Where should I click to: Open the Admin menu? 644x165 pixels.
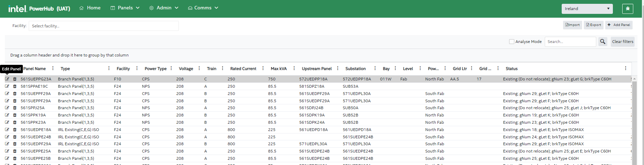pos(164,8)
